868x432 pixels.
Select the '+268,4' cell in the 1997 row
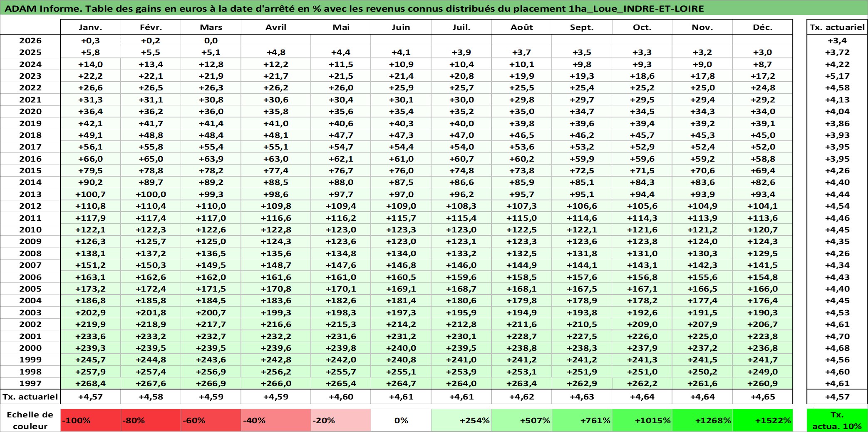(x=90, y=383)
